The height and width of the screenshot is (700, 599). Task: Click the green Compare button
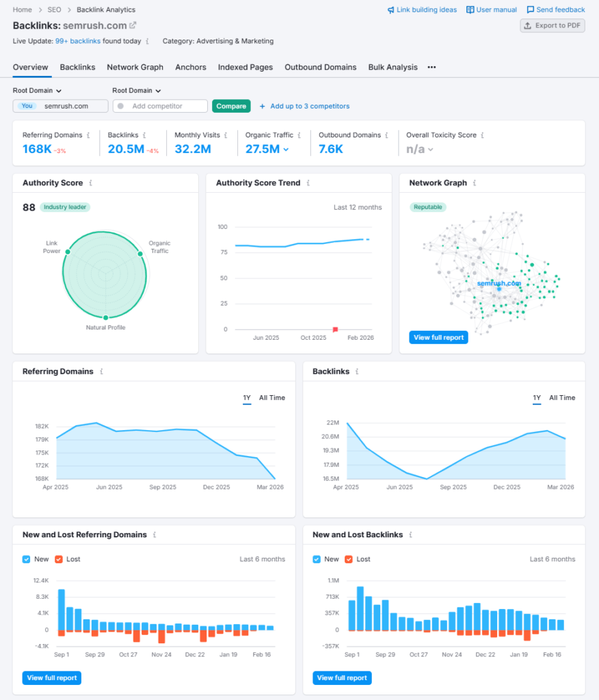pyautogui.click(x=231, y=106)
